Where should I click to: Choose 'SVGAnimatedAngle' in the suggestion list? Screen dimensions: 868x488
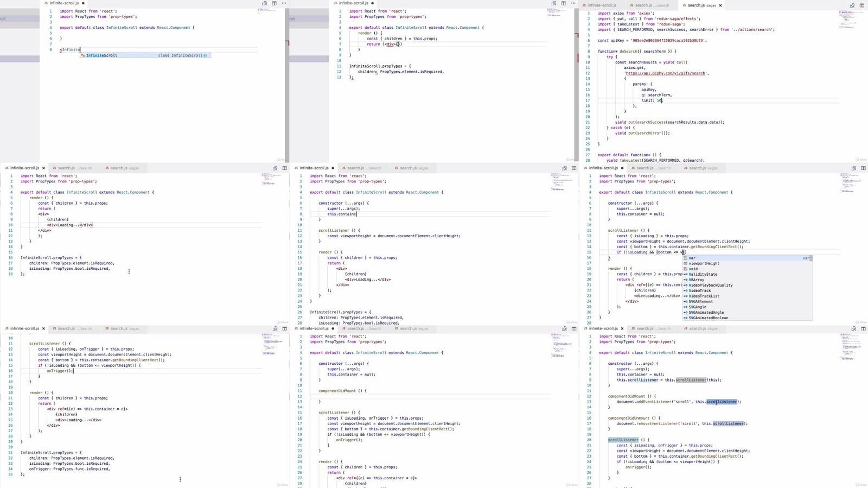(x=747, y=312)
